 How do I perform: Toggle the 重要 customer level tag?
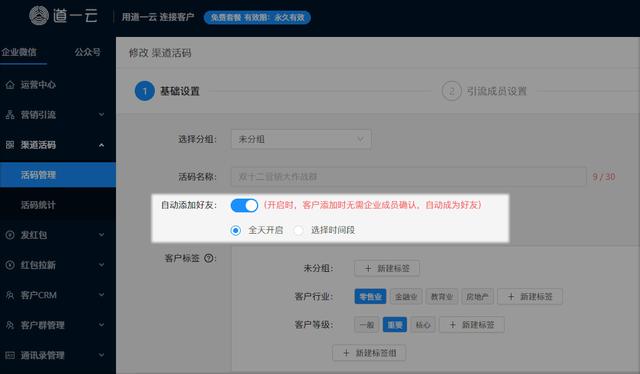click(x=395, y=325)
